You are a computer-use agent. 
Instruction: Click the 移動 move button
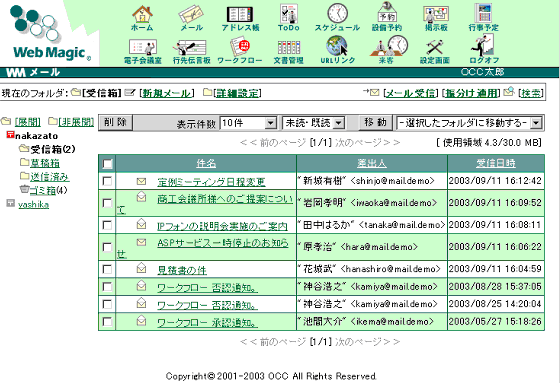tap(375, 122)
